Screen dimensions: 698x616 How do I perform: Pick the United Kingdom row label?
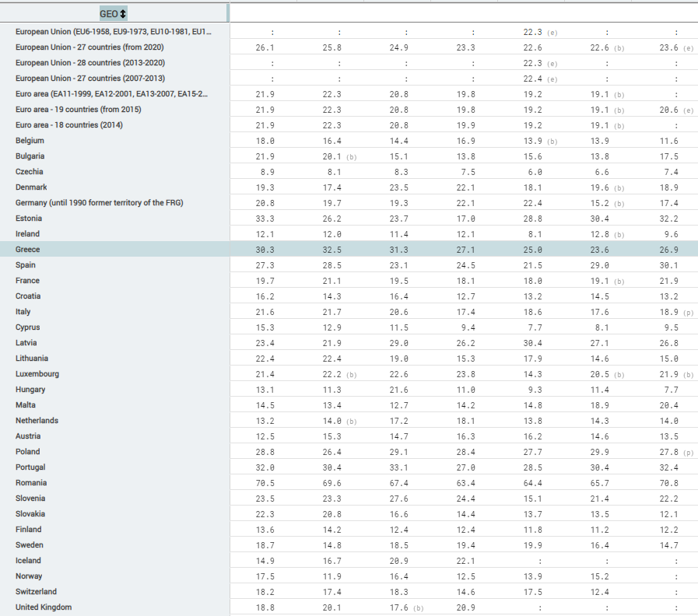tap(44, 608)
